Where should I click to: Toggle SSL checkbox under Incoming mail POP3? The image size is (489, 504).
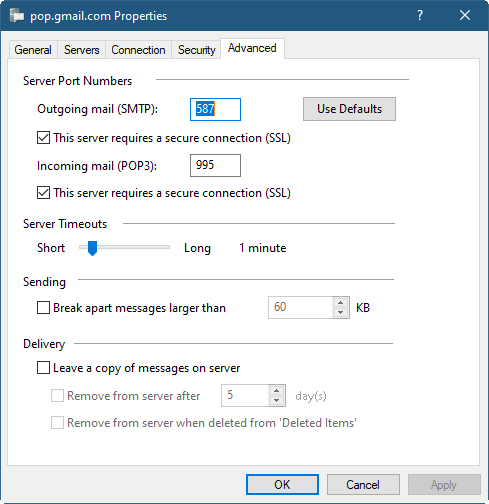(43, 193)
